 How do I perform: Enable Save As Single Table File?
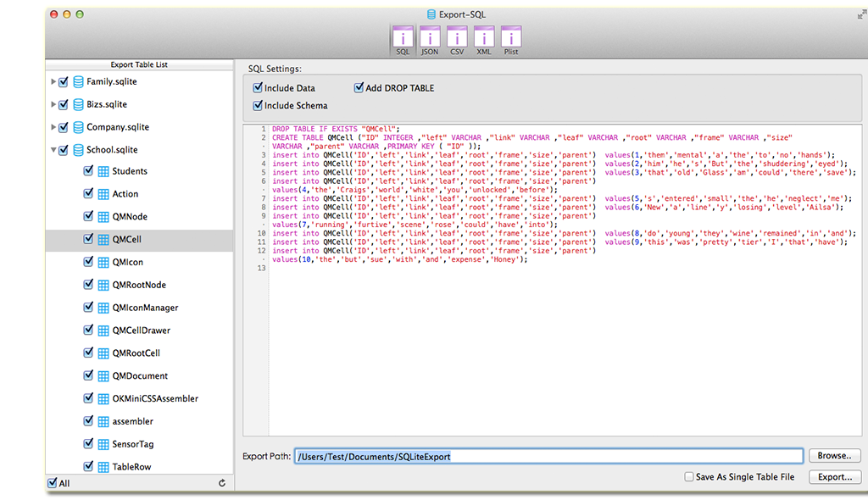click(x=689, y=477)
